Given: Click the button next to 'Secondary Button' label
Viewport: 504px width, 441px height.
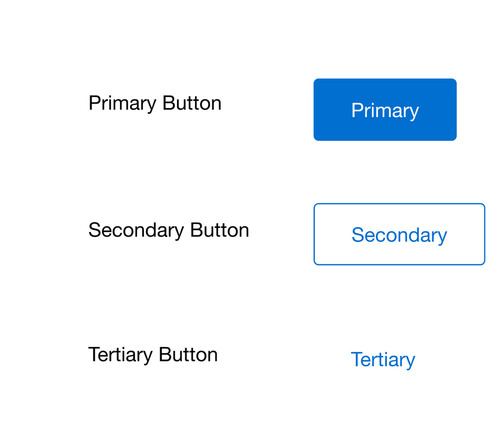Looking at the screenshot, I should tap(399, 234).
